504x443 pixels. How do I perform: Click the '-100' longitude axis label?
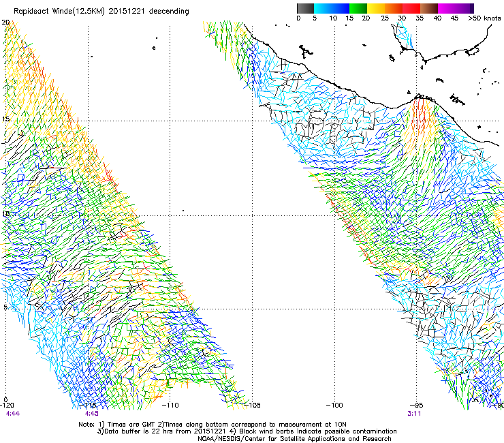click(x=334, y=406)
